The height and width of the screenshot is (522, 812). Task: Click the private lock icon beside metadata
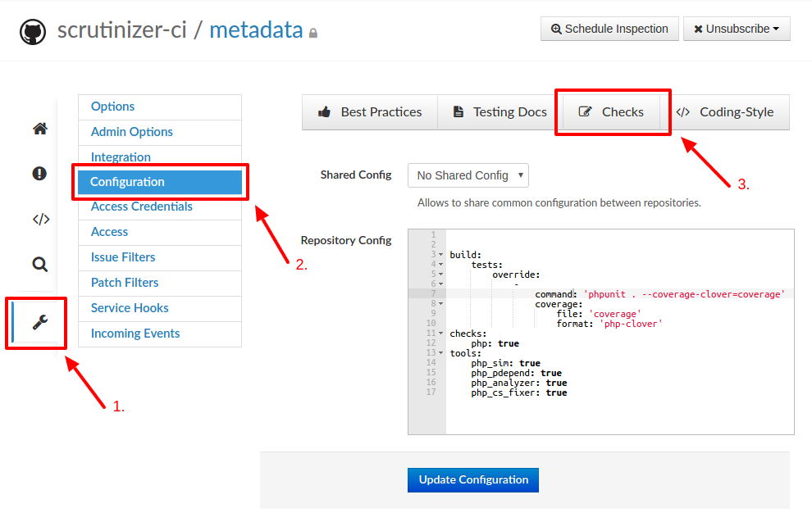(x=312, y=33)
